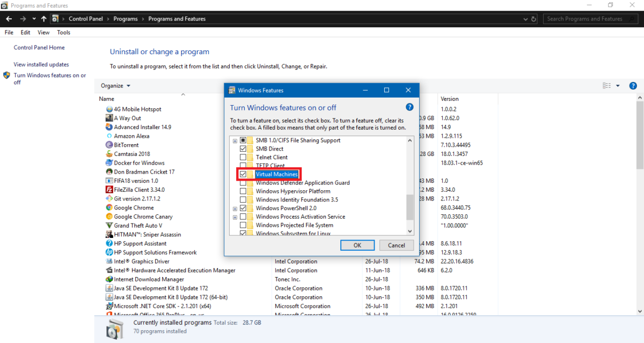
Task: Click the FileZilla Client program icon
Action: (109, 189)
